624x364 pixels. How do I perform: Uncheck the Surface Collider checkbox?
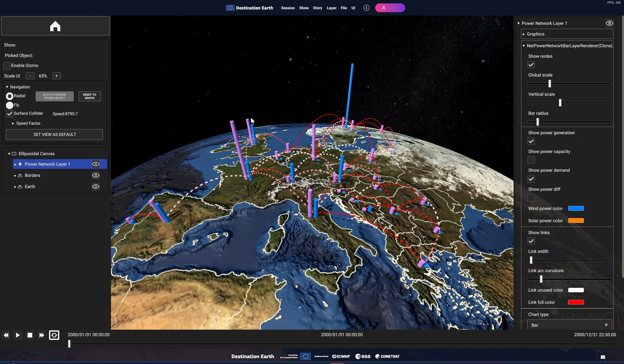pos(10,114)
